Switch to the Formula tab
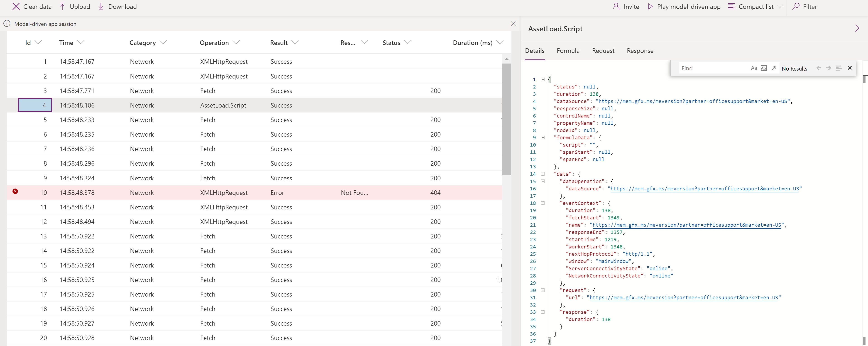868x346 pixels. click(567, 50)
